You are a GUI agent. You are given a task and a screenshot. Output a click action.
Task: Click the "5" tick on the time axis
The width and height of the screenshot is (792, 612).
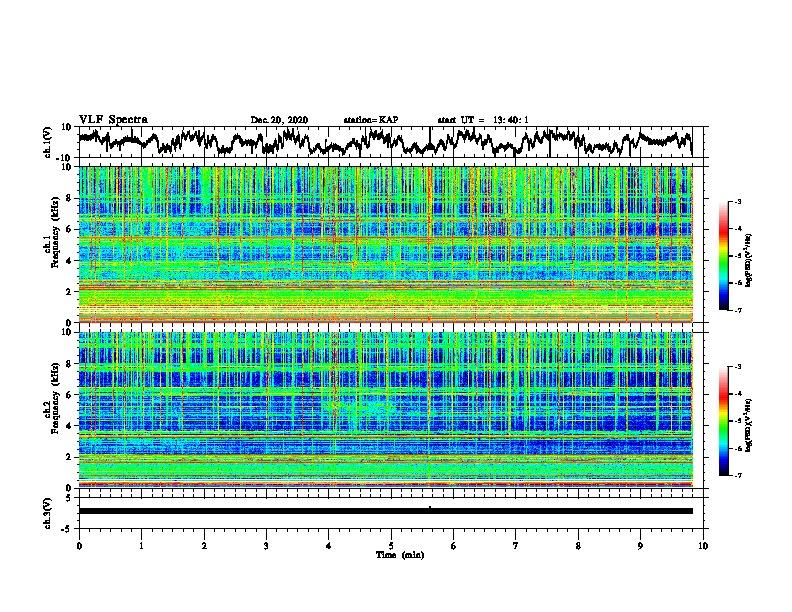pos(391,546)
